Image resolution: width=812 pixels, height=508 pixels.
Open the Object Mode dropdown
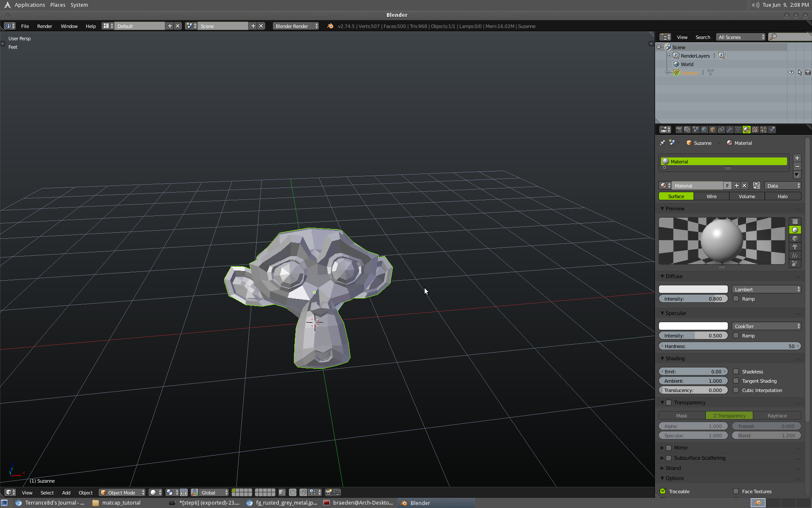click(122, 492)
